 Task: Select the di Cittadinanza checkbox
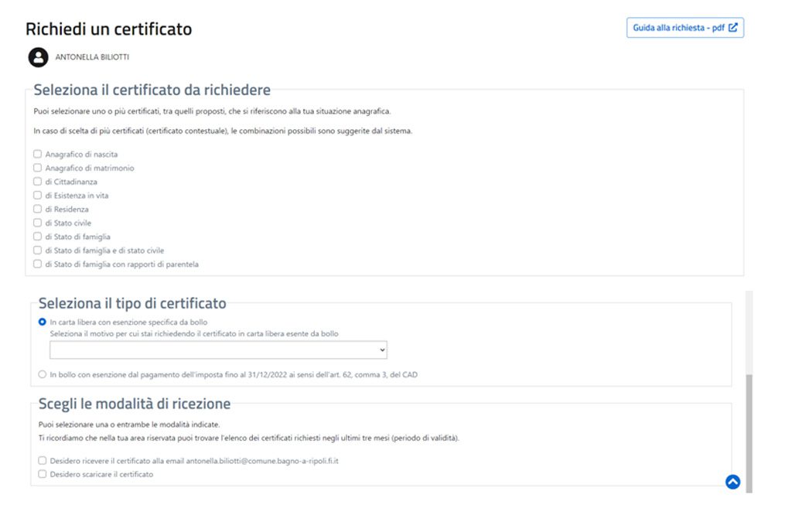pyautogui.click(x=37, y=181)
